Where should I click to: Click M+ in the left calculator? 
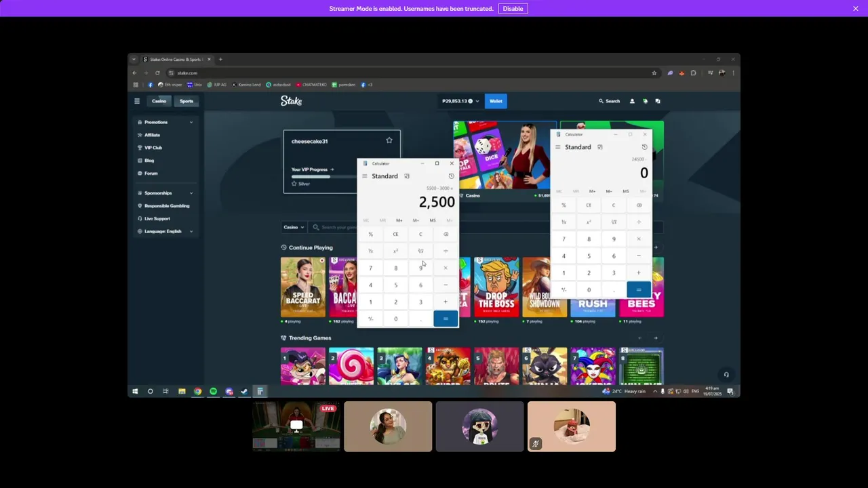click(399, 220)
